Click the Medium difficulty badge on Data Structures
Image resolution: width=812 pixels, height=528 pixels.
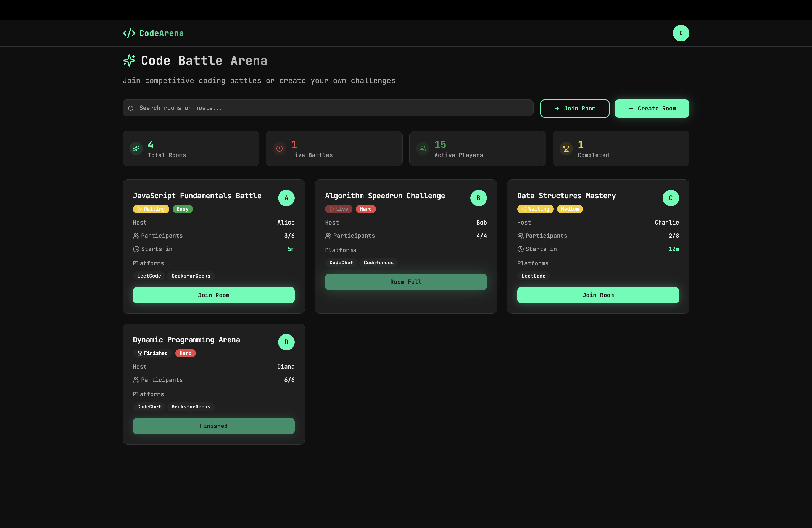(x=570, y=209)
